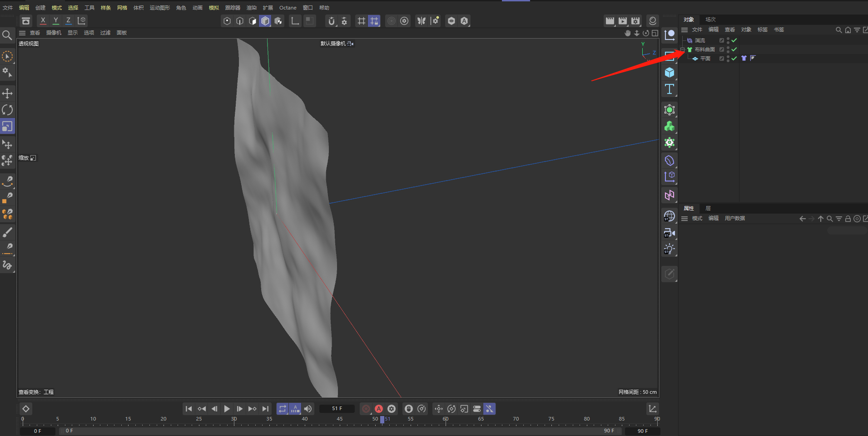Image resolution: width=868 pixels, height=436 pixels.
Task: Open 标签 menu in object manager
Action: (x=763, y=29)
